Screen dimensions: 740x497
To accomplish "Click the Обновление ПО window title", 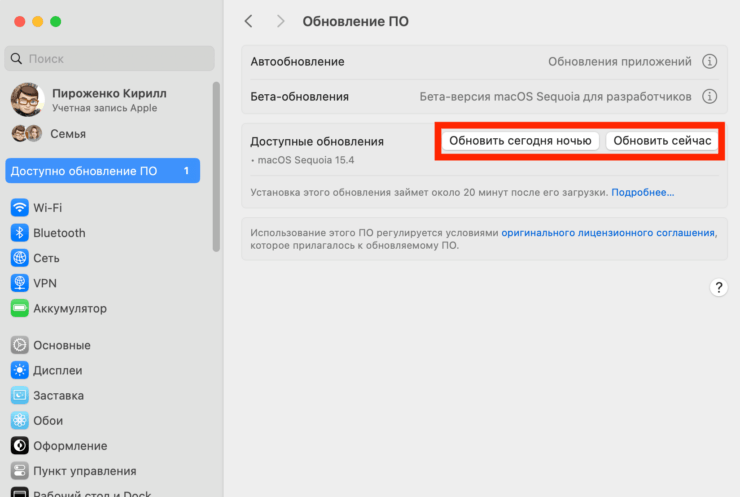I will [355, 22].
